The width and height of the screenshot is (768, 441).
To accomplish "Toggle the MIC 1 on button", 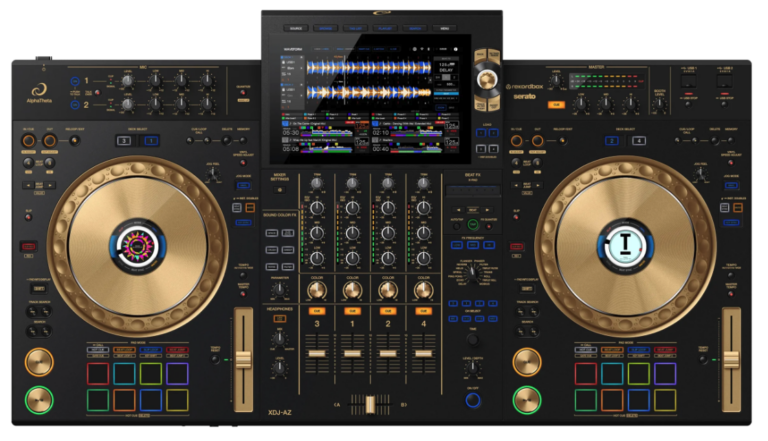I will click(x=75, y=81).
